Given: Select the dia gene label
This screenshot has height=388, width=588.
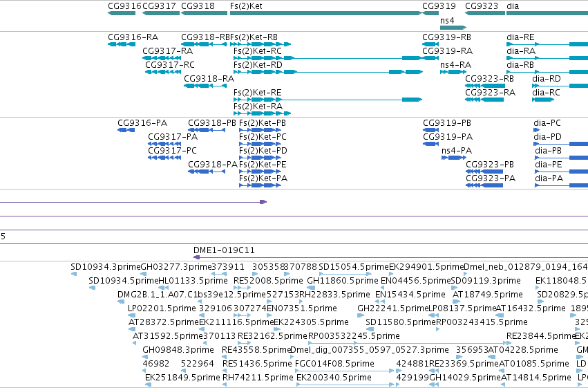Looking at the screenshot, I should pos(513,6).
